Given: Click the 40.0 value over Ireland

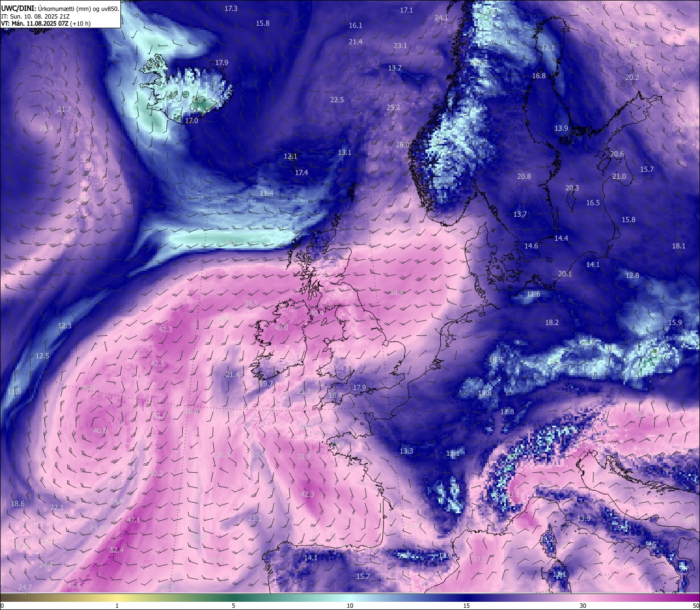Looking at the screenshot, I should point(281,328).
